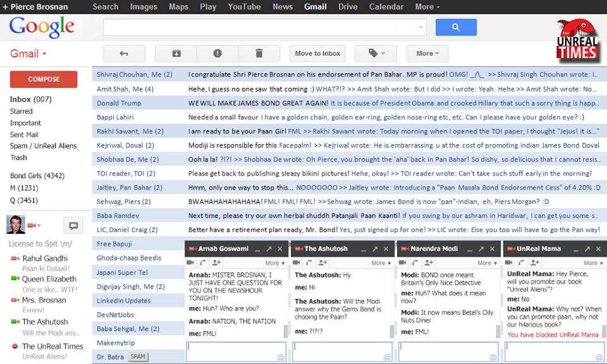This screenshot has width=607, height=364.
Task: Open the Bond Girls (4342) label
Action: (x=37, y=176)
